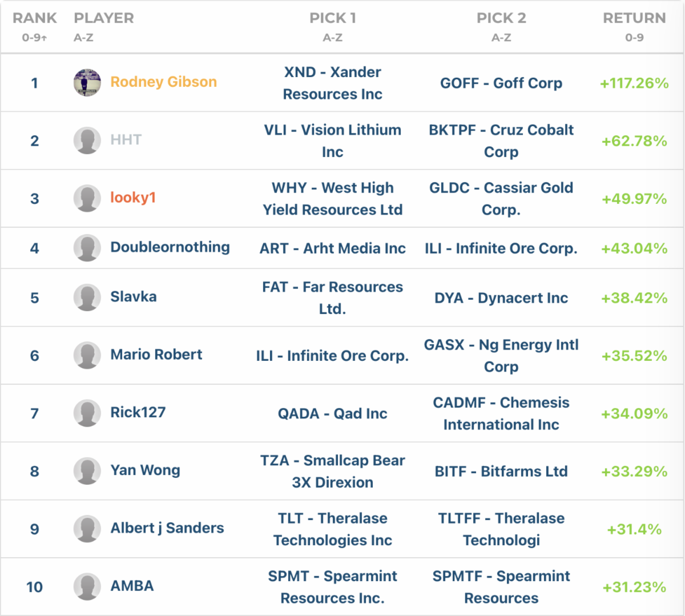The height and width of the screenshot is (616, 685).
Task: Open Rodney Gibson's player profile link
Action: coord(163,82)
